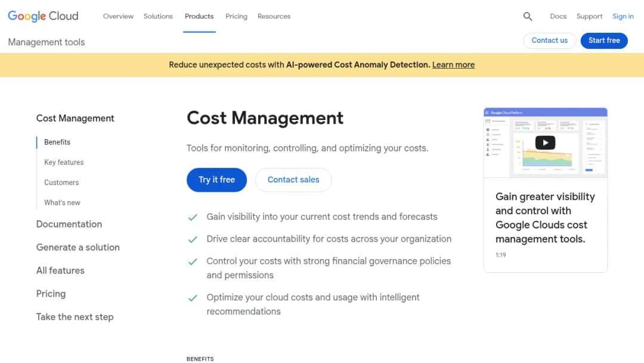Open the Overview menu
This screenshot has width=644, height=363.
(x=118, y=17)
